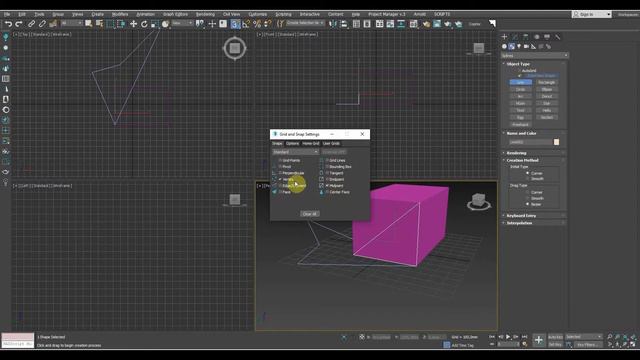Open the Sign In dropdown
This screenshot has width=640, height=360.
point(591,14)
